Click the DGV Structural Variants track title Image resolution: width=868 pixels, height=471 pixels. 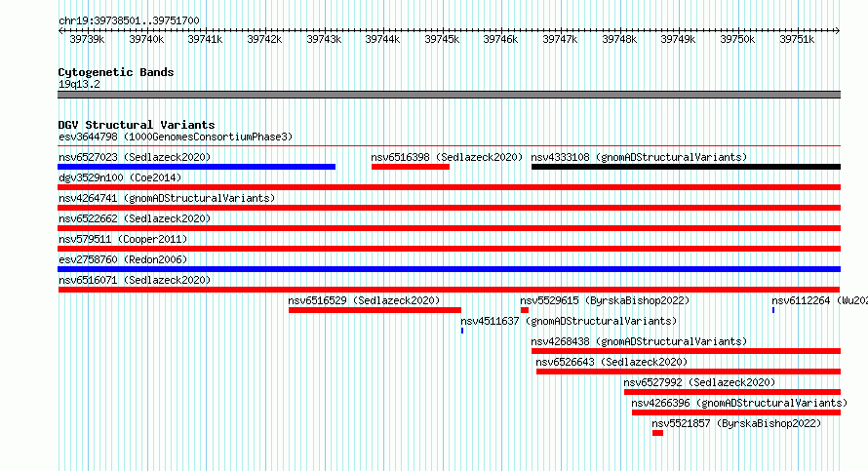[x=137, y=125]
